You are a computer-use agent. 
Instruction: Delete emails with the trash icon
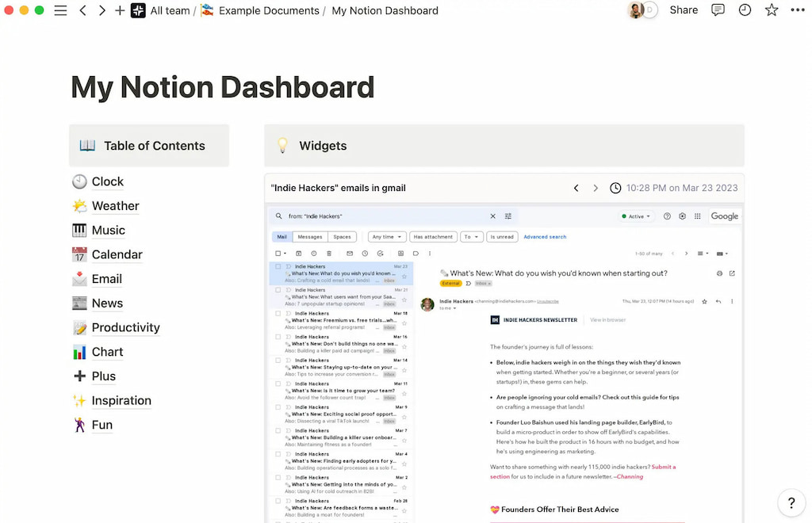[328, 254]
